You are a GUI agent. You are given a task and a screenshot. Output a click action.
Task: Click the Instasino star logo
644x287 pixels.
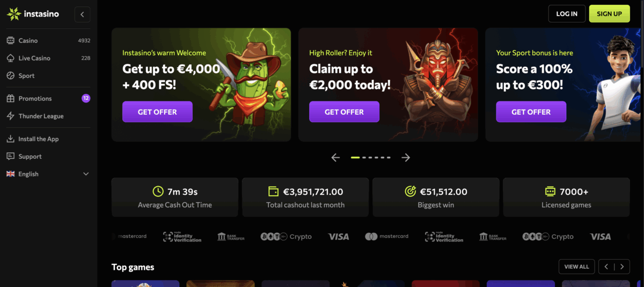click(13, 14)
